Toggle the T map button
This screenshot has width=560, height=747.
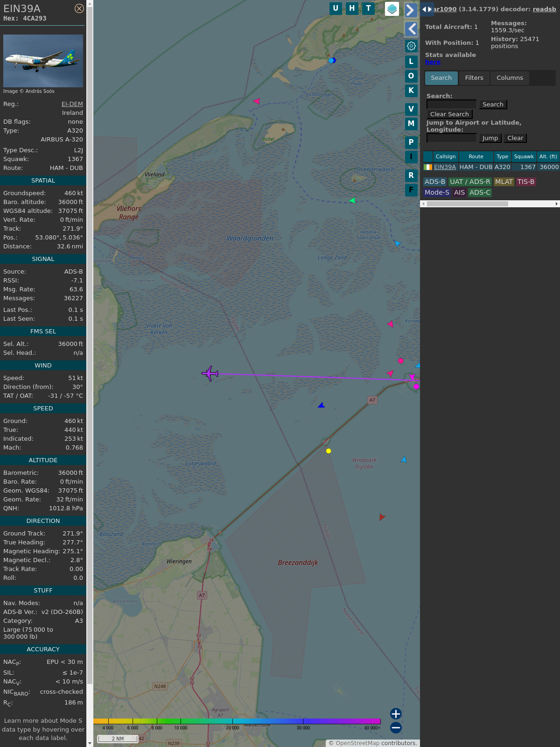pyautogui.click(x=368, y=8)
